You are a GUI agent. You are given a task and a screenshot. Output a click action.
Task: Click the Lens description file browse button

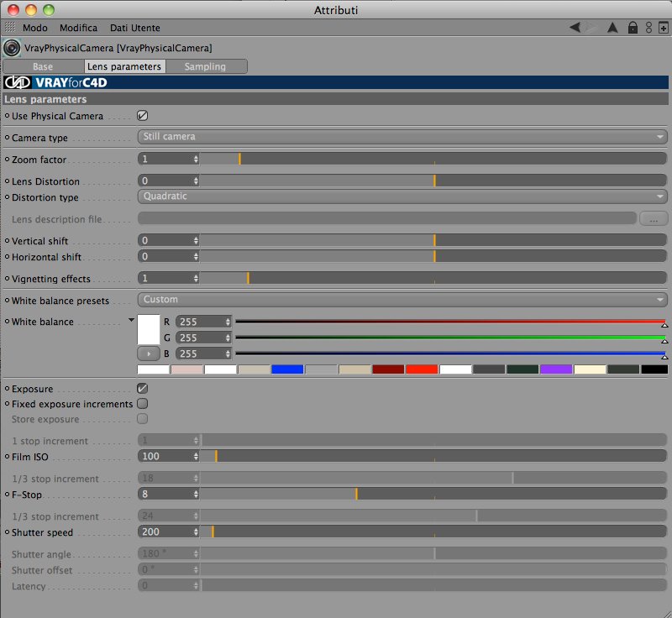(654, 218)
